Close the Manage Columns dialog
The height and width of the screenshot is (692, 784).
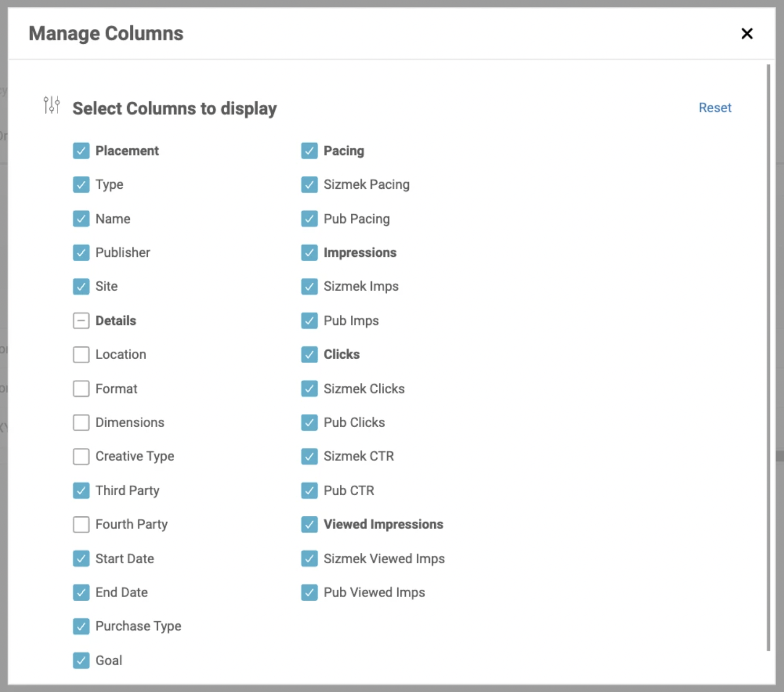pos(747,34)
